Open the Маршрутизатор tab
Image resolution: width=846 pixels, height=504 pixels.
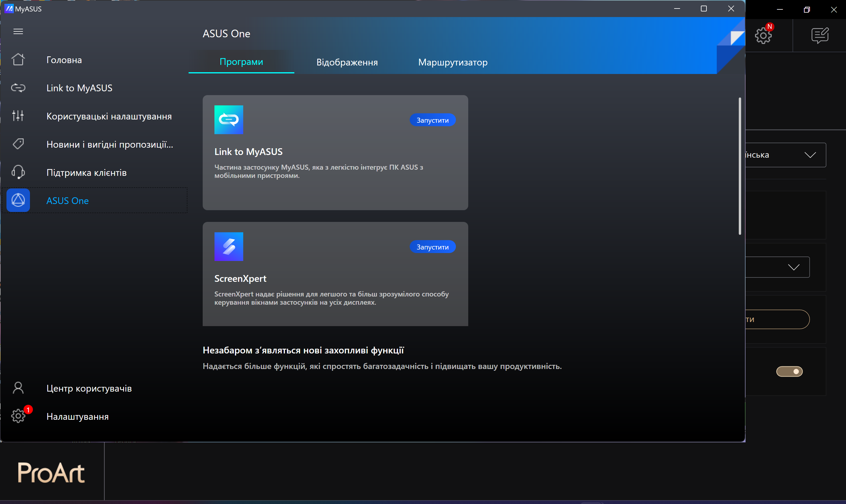453,62
